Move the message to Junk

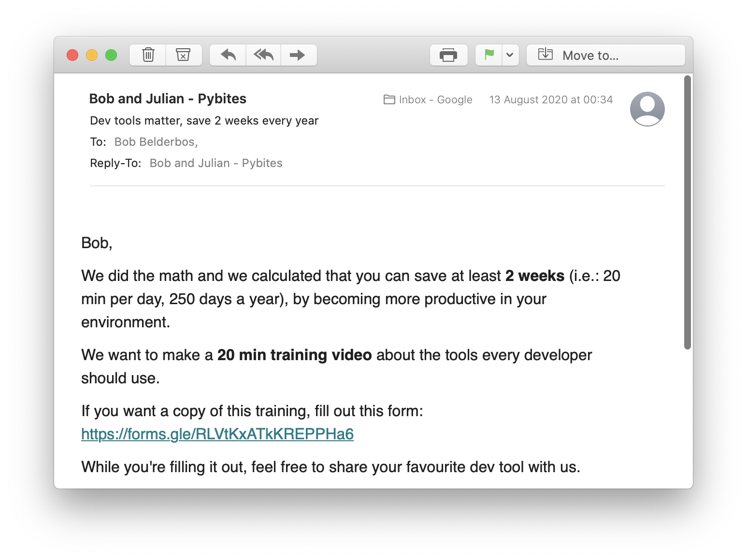tap(183, 55)
